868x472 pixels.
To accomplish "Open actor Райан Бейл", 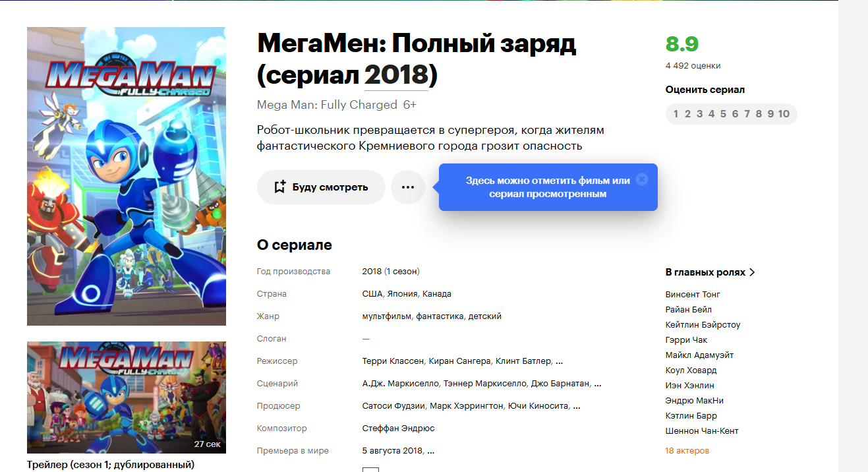I will pos(689,310).
